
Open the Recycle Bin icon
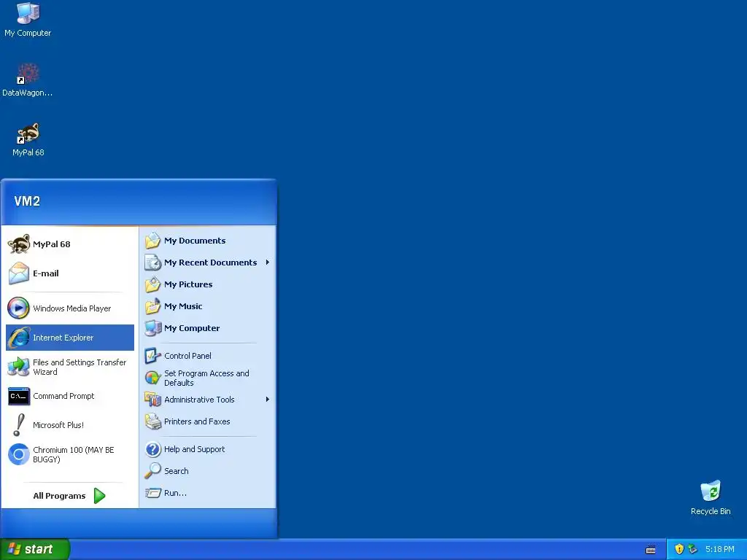tap(711, 491)
